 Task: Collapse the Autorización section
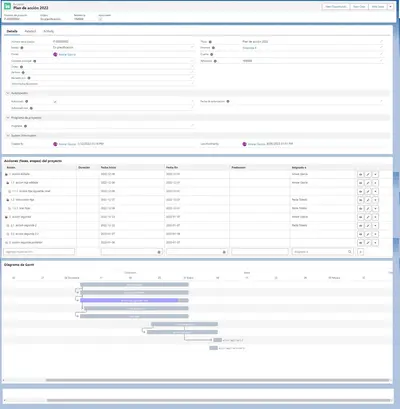tap(8, 93)
